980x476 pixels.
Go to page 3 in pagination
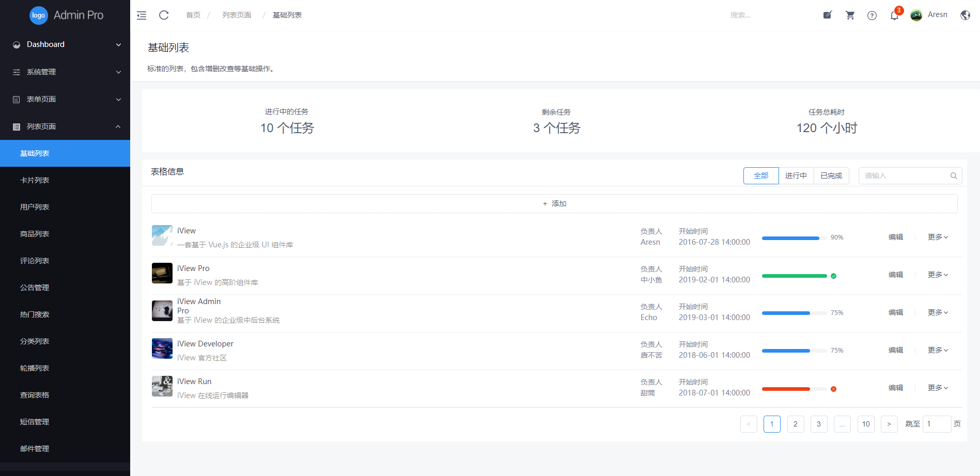pyautogui.click(x=818, y=424)
